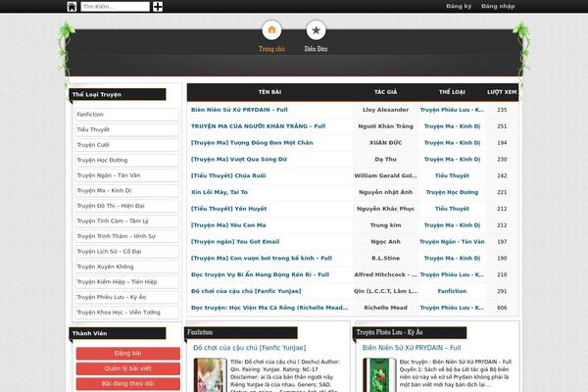Viewport: 588px width, 392px height.
Task: Select Truyện Xuyên Không category
Action: click(x=126, y=267)
